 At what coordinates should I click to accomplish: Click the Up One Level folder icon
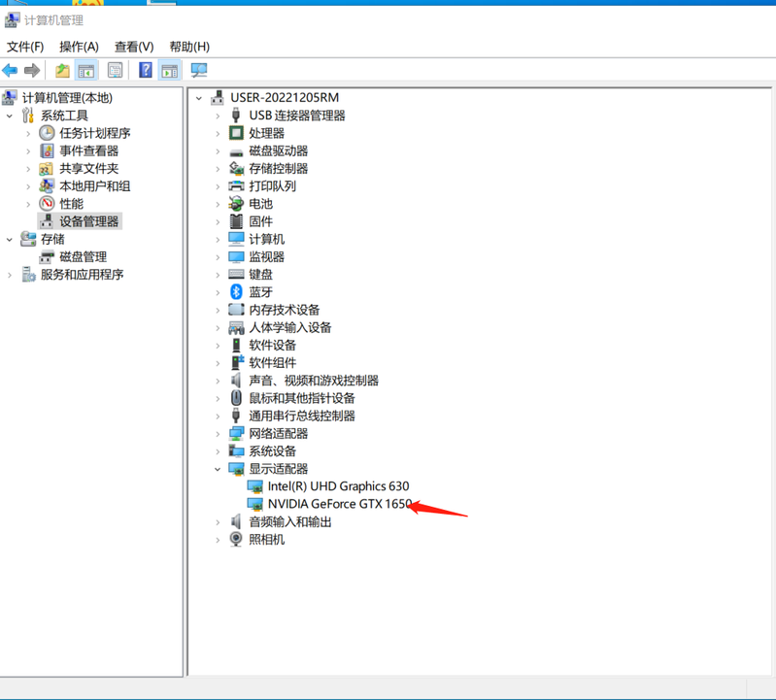62,70
